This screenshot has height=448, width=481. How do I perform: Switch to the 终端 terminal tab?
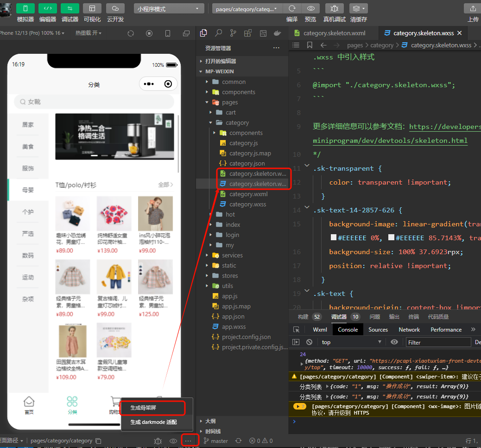click(413, 317)
